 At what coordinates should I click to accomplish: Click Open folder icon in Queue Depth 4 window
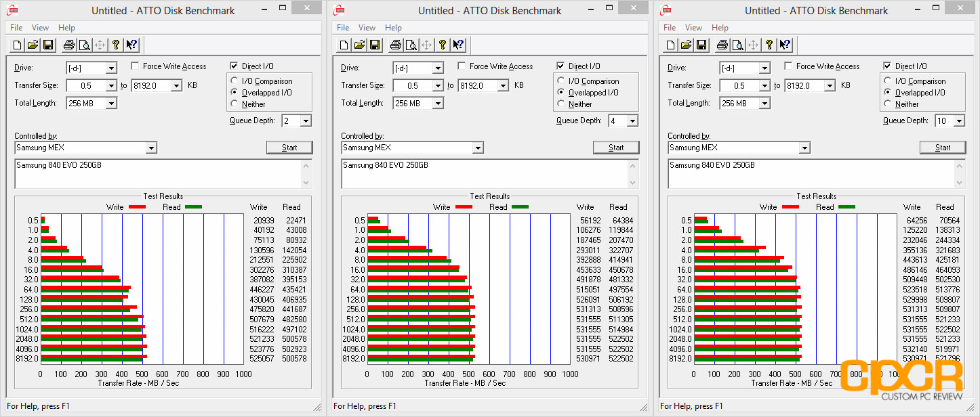(359, 45)
